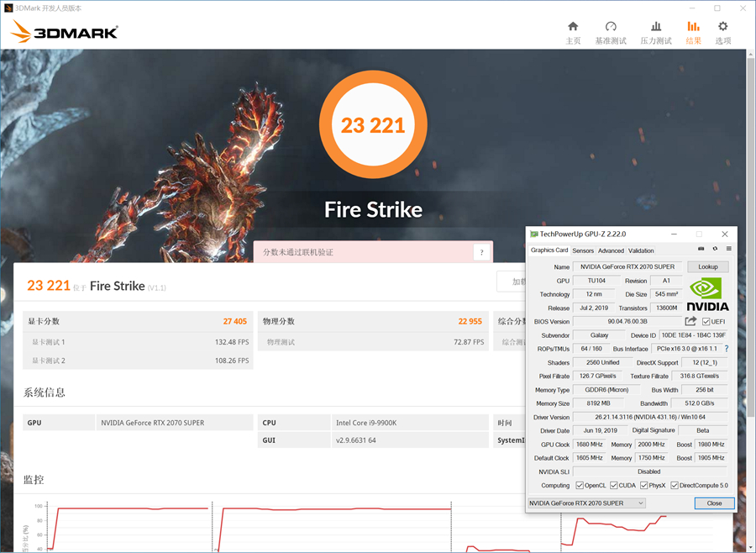The height and width of the screenshot is (553, 756).
Task: Click the 2560 Unified shaders field
Action: [x=602, y=362]
